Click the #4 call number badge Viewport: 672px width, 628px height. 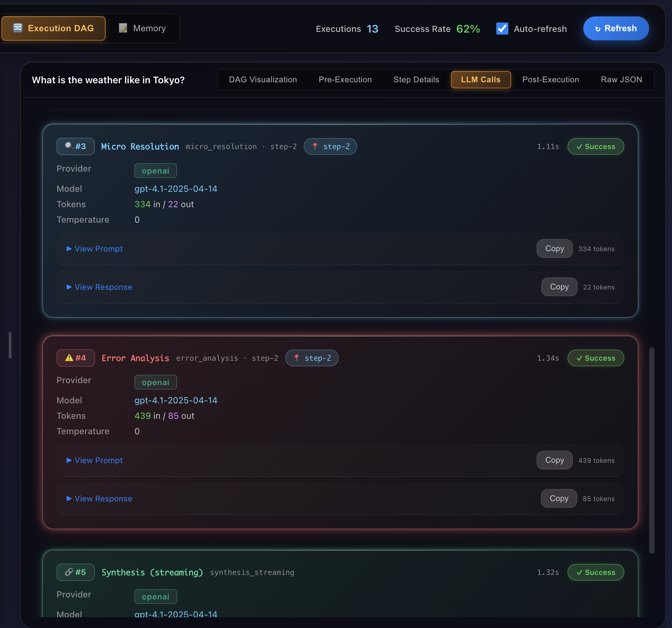point(76,358)
